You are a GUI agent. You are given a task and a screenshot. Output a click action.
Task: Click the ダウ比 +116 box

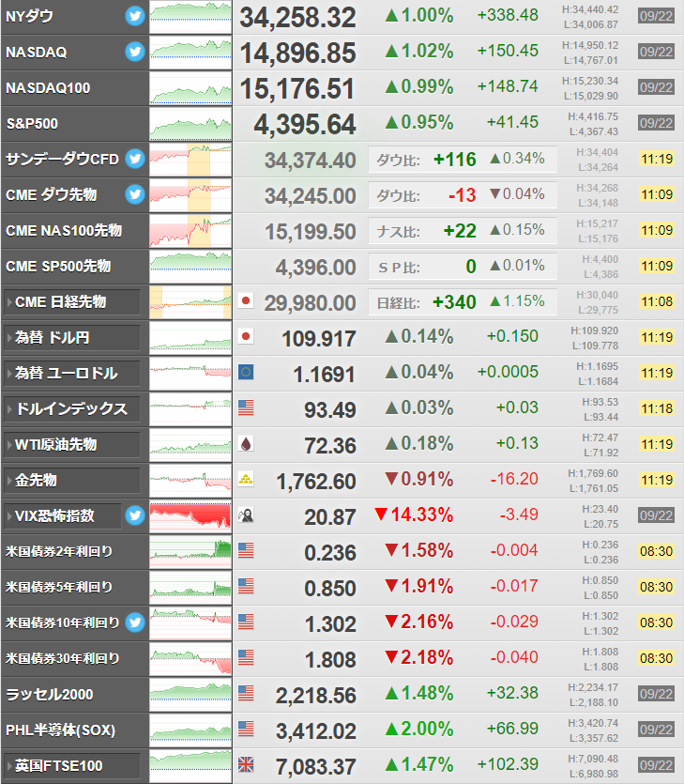(463, 160)
